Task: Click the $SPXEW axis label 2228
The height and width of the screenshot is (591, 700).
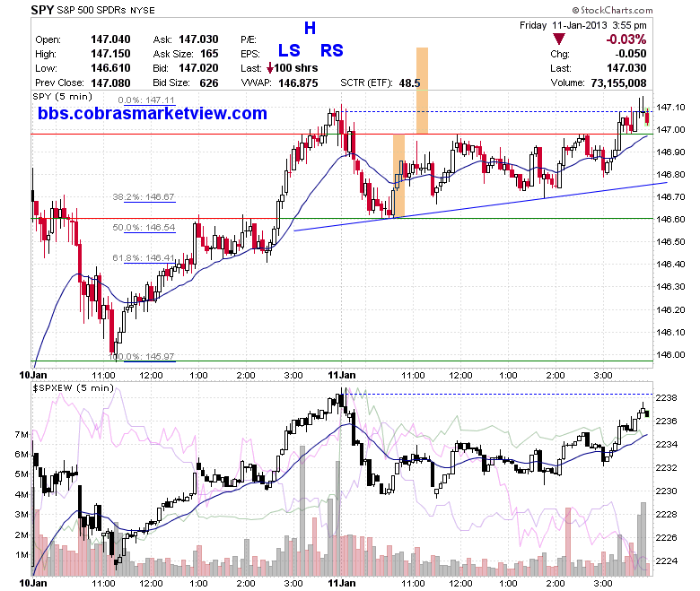Action: tap(667, 514)
